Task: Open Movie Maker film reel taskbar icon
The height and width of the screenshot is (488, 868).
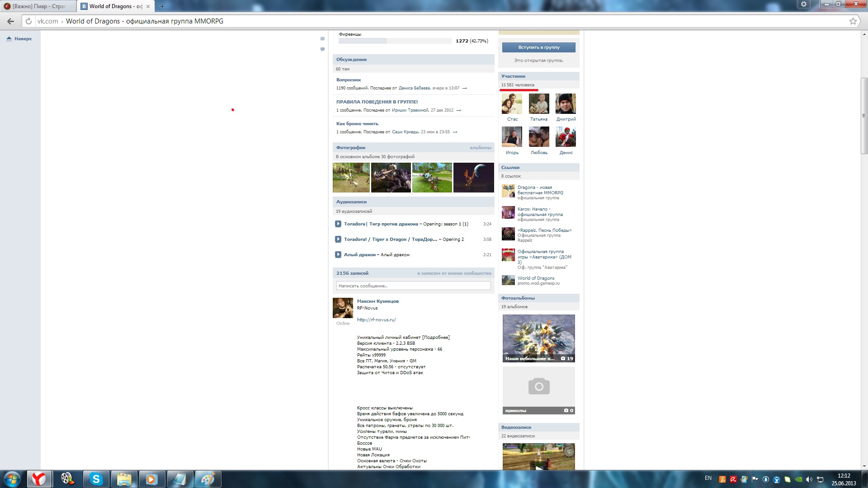Action: pyautogui.click(x=68, y=479)
